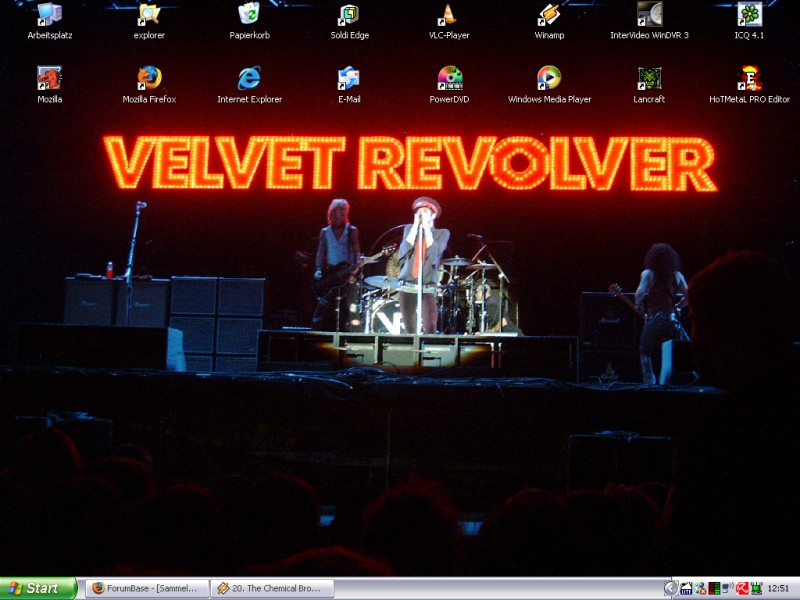Select the explorer desktop shortcut

149,21
